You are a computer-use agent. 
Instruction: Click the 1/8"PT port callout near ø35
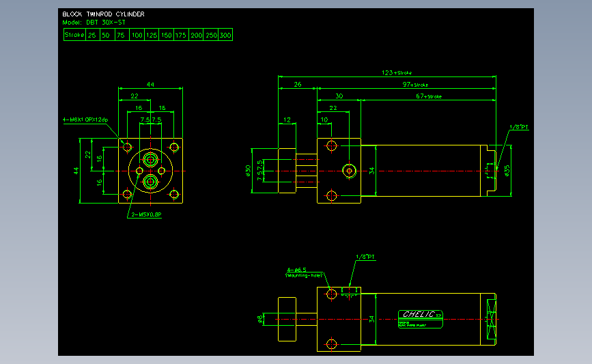519,127
